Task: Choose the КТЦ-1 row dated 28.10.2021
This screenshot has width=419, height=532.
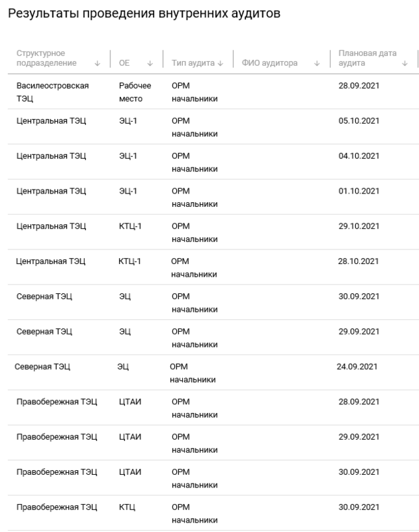Action: coord(213,267)
